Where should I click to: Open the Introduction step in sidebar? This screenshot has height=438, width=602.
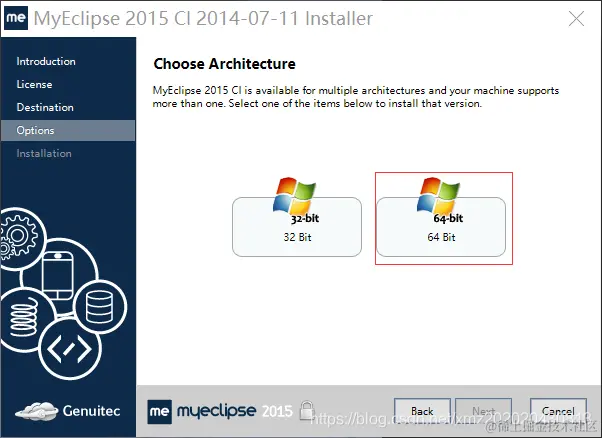[46, 61]
